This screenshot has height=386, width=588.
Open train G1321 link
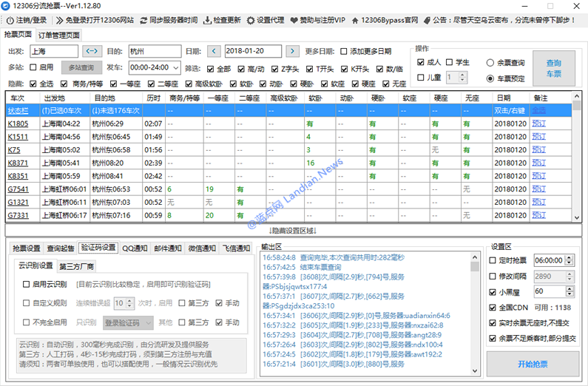click(18, 203)
